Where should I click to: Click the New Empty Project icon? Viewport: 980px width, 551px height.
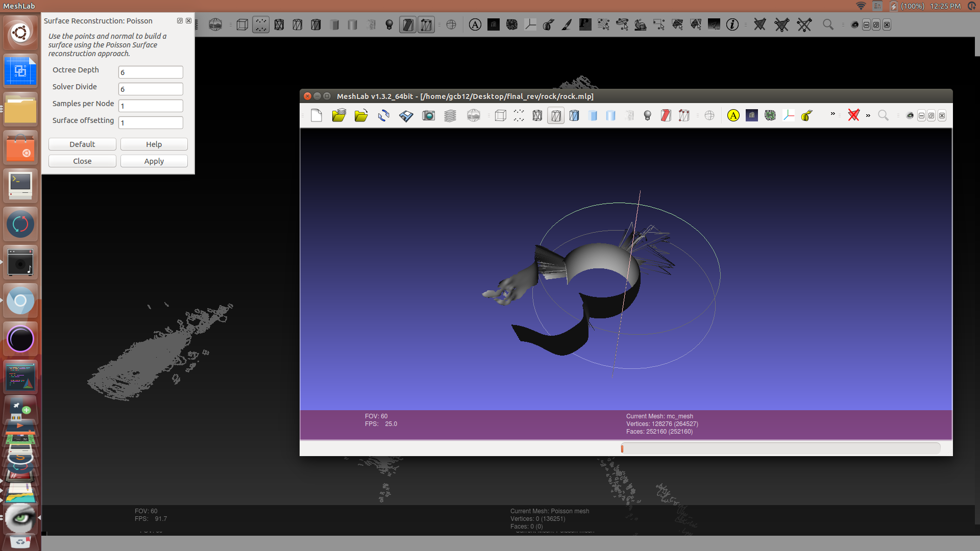click(x=316, y=116)
